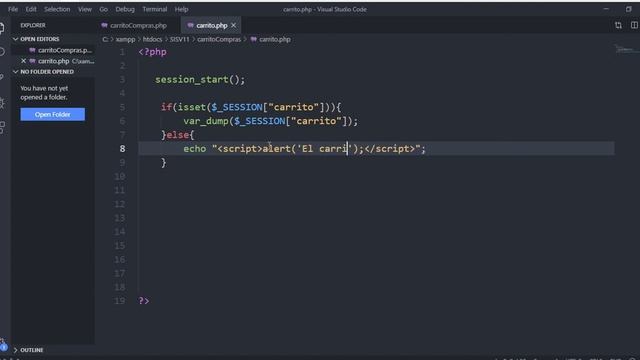Collapse the Open Editors section
The height and width of the screenshot is (360, 640).
(x=40, y=39)
